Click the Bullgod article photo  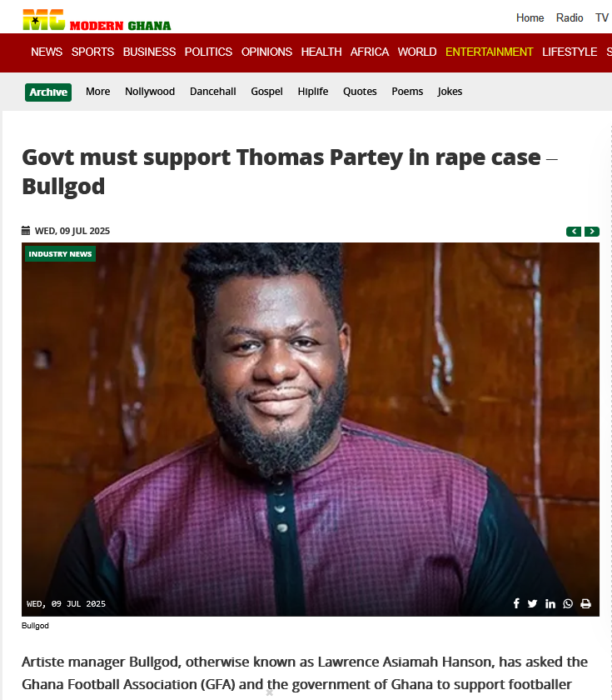click(x=311, y=429)
